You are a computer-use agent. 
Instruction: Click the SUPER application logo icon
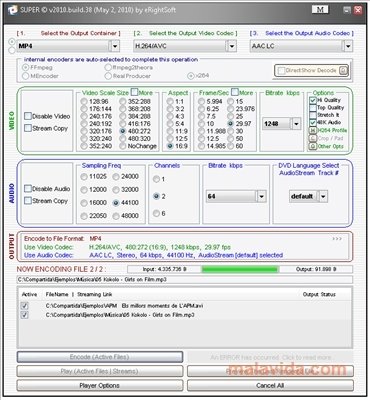pos(12,10)
